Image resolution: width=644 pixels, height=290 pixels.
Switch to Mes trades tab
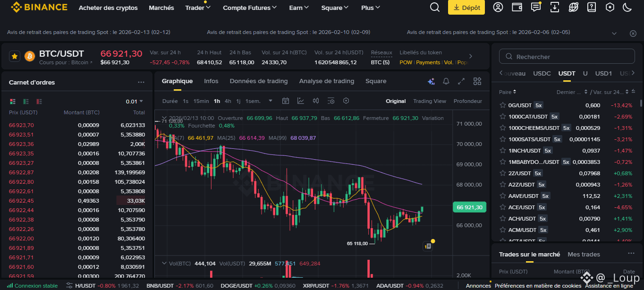point(584,254)
